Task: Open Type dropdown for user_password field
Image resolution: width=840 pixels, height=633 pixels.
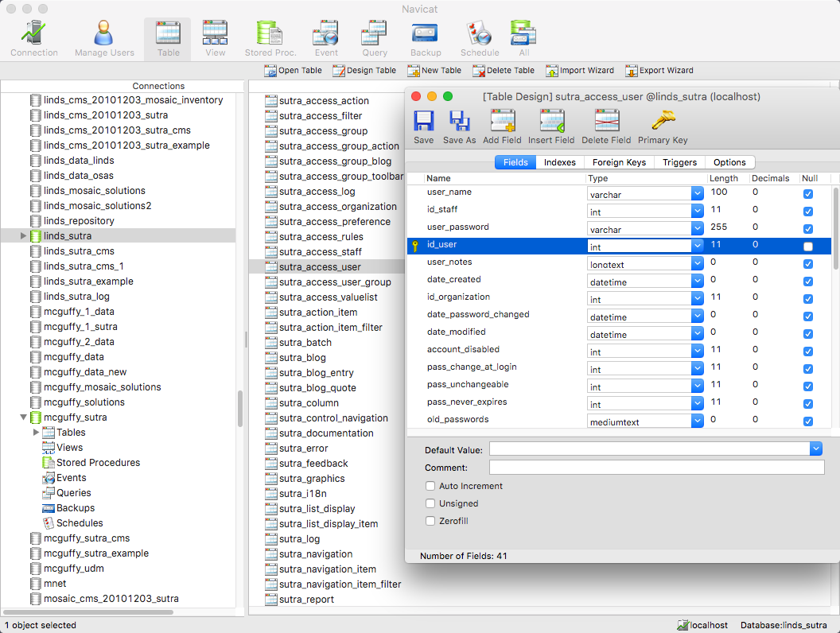Action: [x=697, y=229]
